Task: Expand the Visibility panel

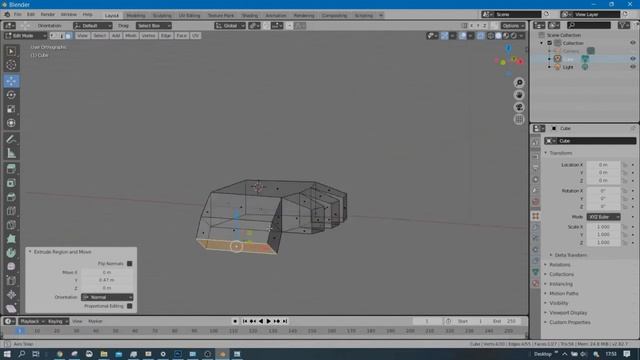Action: click(558, 303)
